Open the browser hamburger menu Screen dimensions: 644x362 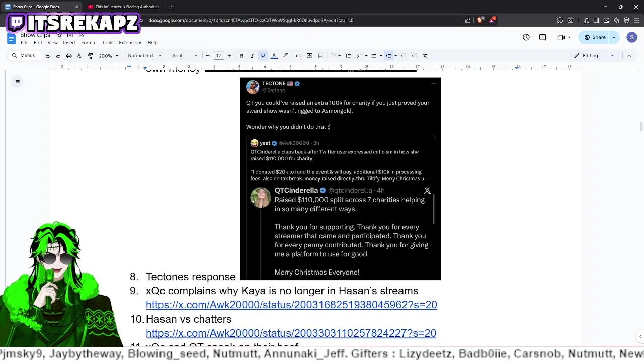coord(636,20)
